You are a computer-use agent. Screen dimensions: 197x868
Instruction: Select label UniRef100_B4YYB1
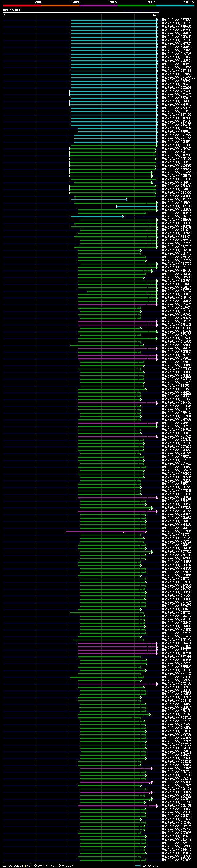pos(176,206)
